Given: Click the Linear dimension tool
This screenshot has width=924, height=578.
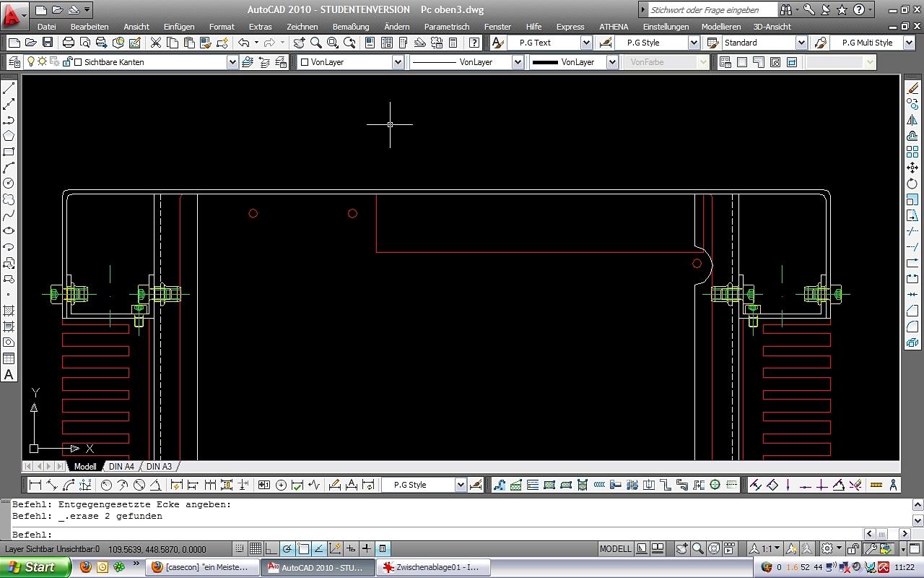Looking at the screenshot, I should 35,485.
